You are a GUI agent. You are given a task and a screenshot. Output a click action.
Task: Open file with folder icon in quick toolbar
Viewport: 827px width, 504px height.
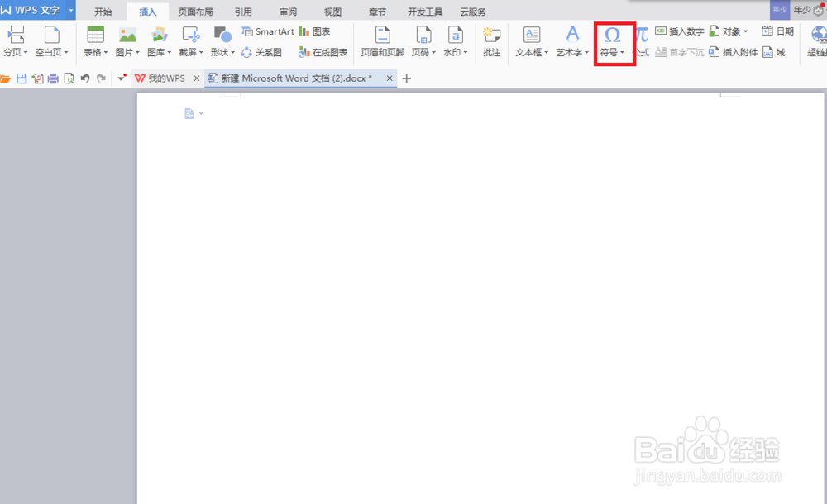pyautogui.click(x=5, y=78)
